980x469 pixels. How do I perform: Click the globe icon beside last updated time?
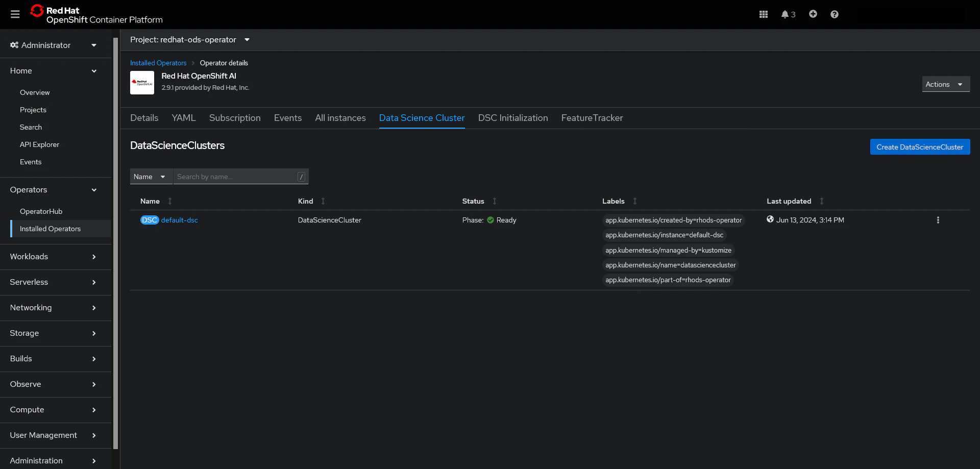pyautogui.click(x=770, y=219)
